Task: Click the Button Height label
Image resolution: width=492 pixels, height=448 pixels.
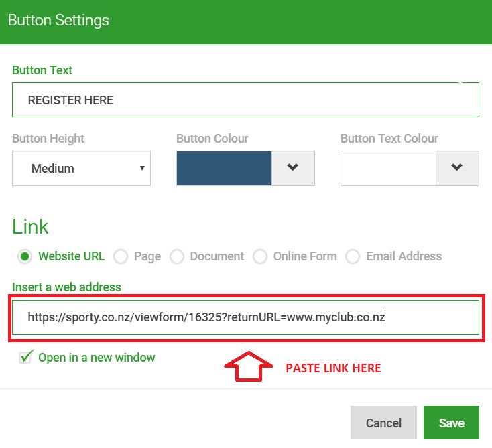Action: 48,139
